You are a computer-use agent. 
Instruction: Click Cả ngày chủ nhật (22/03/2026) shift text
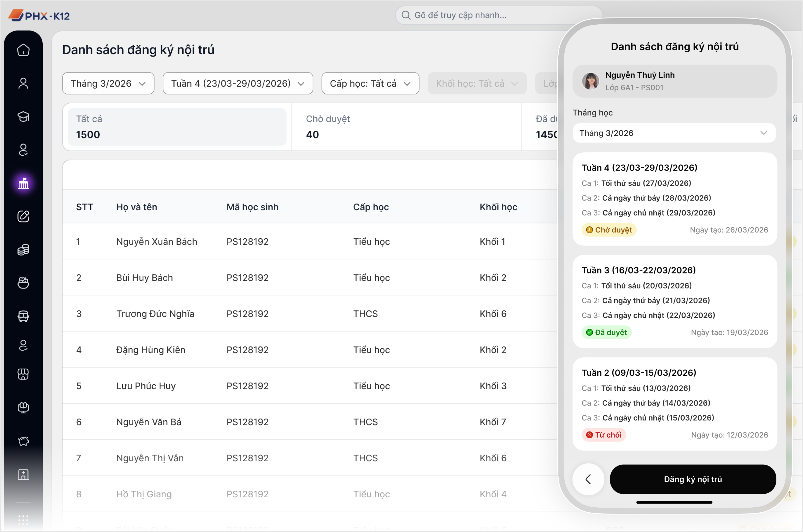(658, 315)
